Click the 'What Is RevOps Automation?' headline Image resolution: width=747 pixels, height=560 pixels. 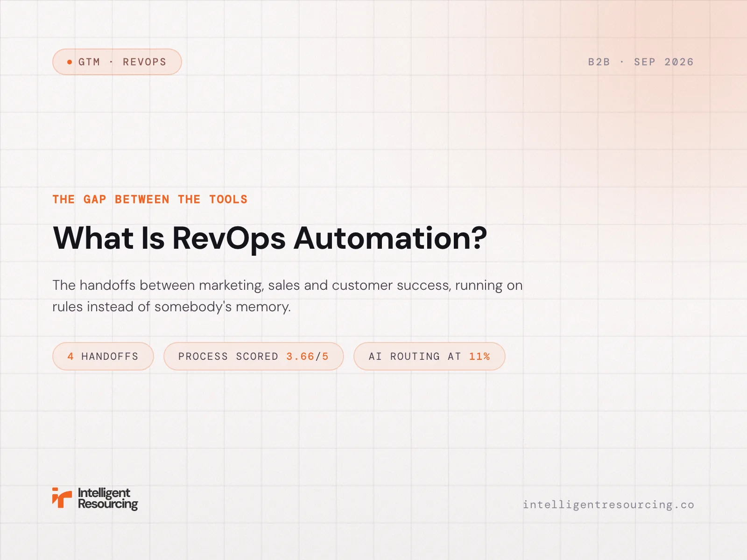click(x=270, y=238)
